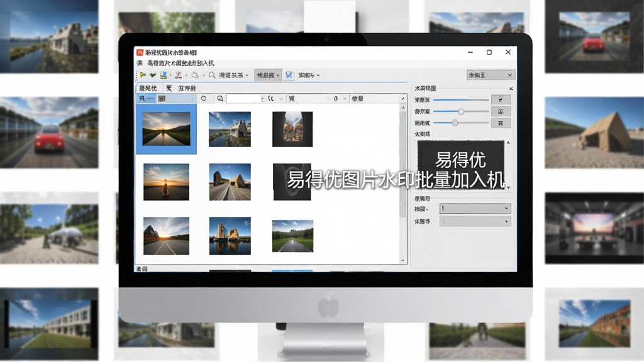Click the square button beside the second slider
Screen dimensions: 644x362
pyautogui.click(x=501, y=111)
